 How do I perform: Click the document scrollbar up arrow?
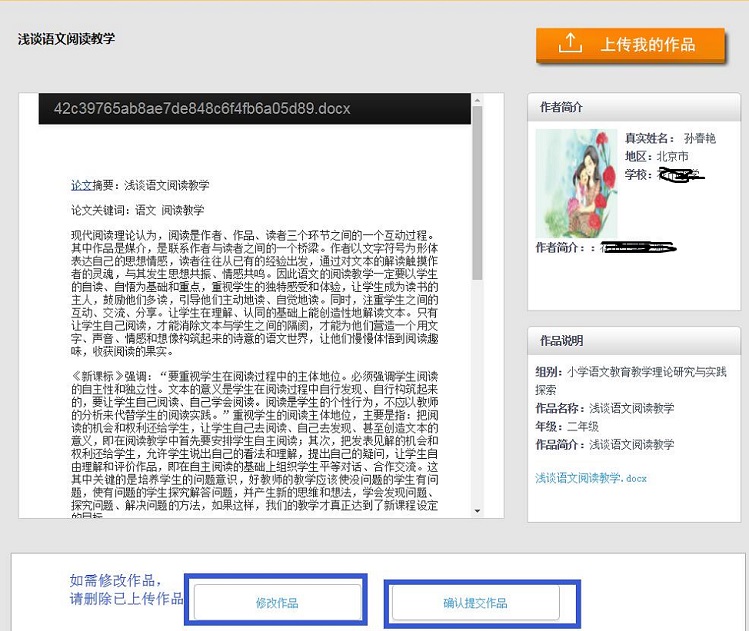pos(477,100)
